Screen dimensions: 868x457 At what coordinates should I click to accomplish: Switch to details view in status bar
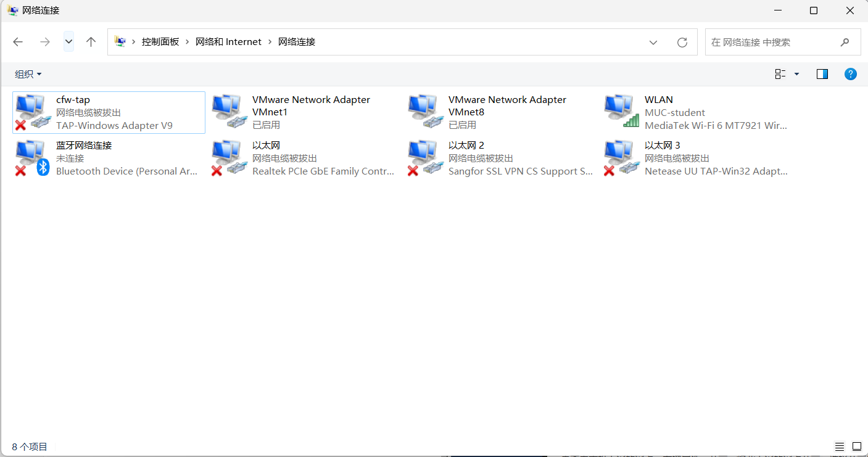pos(840,447)
